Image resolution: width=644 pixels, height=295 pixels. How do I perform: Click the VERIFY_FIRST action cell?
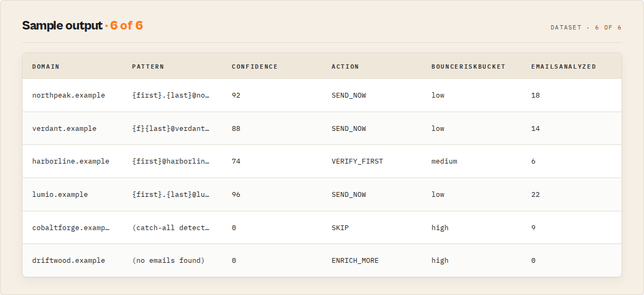(357, 161)
